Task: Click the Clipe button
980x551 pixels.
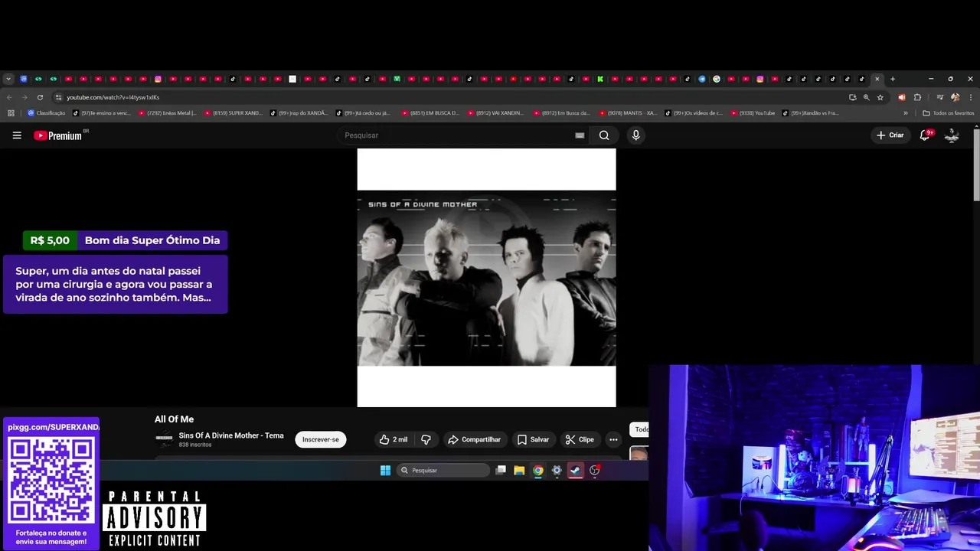Action: pyautogui.click(x=580, y=439)
